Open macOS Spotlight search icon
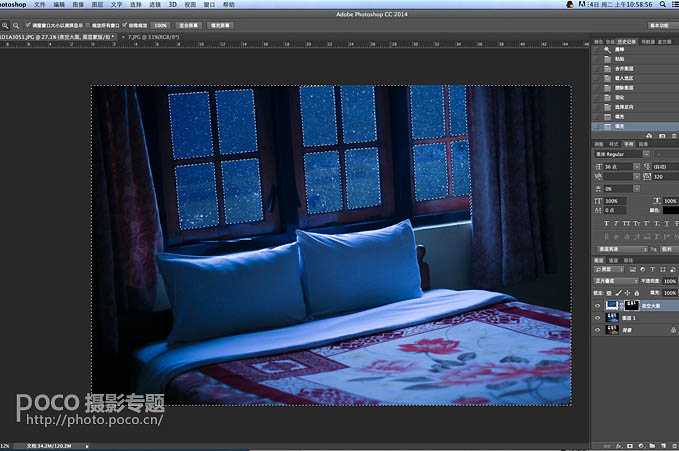Viewport: 679px width, 451px height. click(663, 4)
